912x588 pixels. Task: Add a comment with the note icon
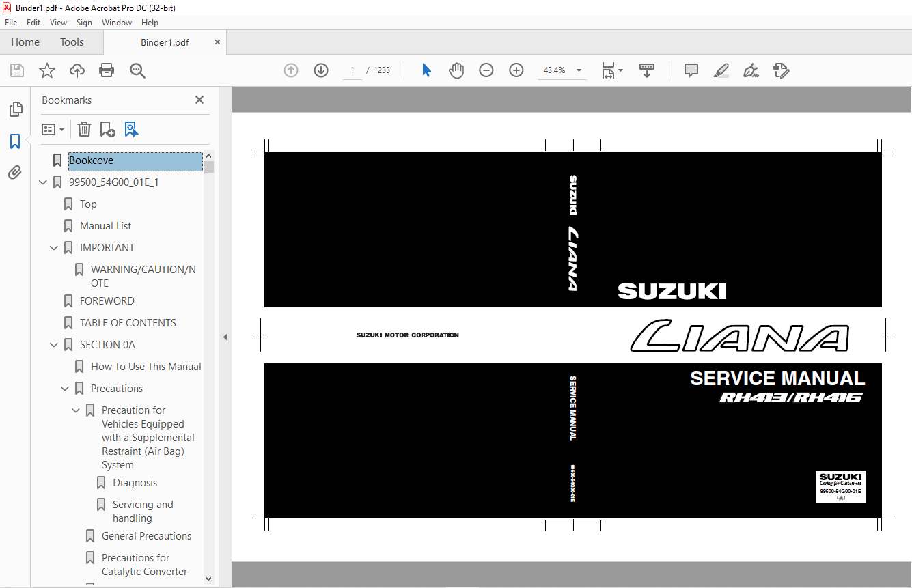click(x=691, y=70)
